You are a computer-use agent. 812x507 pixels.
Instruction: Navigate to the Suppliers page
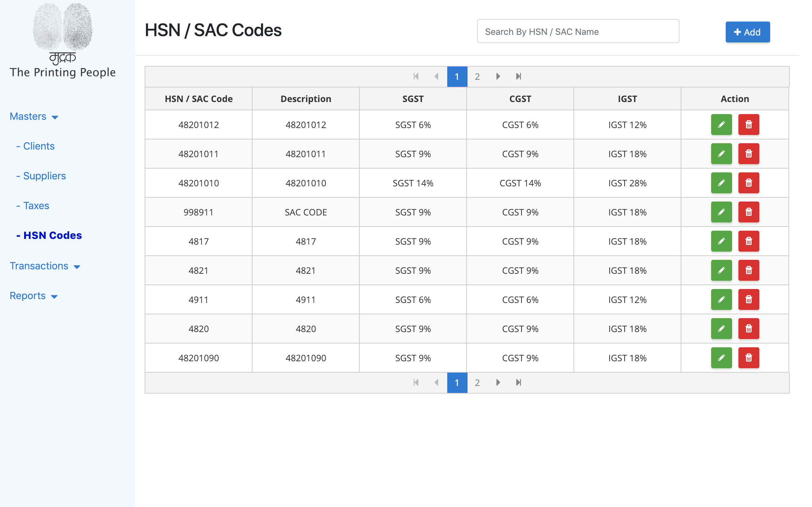pyautogui.click(x=44, y=176)
